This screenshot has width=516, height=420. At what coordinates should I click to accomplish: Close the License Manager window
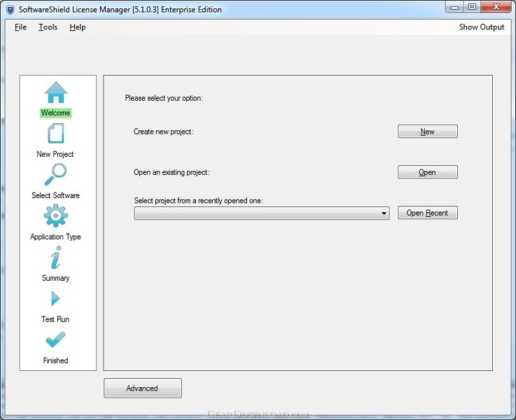coord(496,7)
